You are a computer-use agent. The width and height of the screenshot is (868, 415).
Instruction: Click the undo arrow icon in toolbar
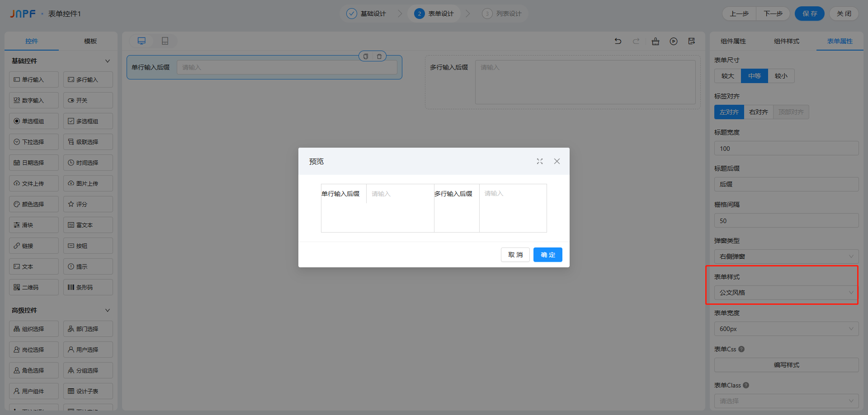click(618, 41)
